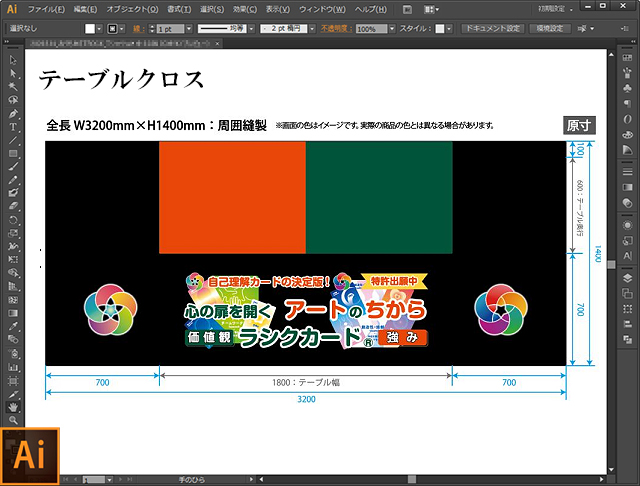Select the Eraser tool

pyautogui.click(x=13, y=206)
